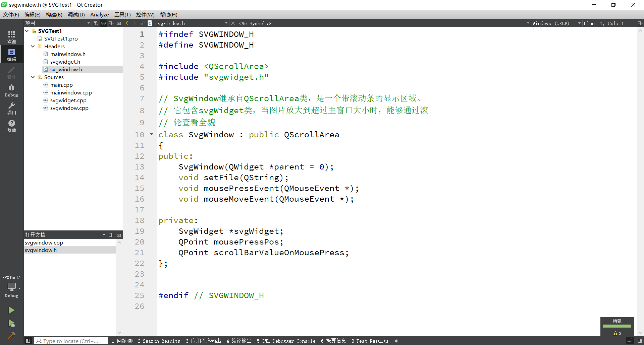
Task: Open the SVGTest1 kit selector monitor icon
Action: 12,287
